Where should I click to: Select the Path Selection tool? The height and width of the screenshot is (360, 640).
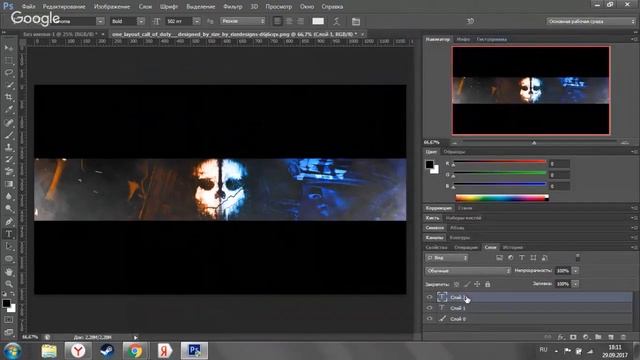9,246
